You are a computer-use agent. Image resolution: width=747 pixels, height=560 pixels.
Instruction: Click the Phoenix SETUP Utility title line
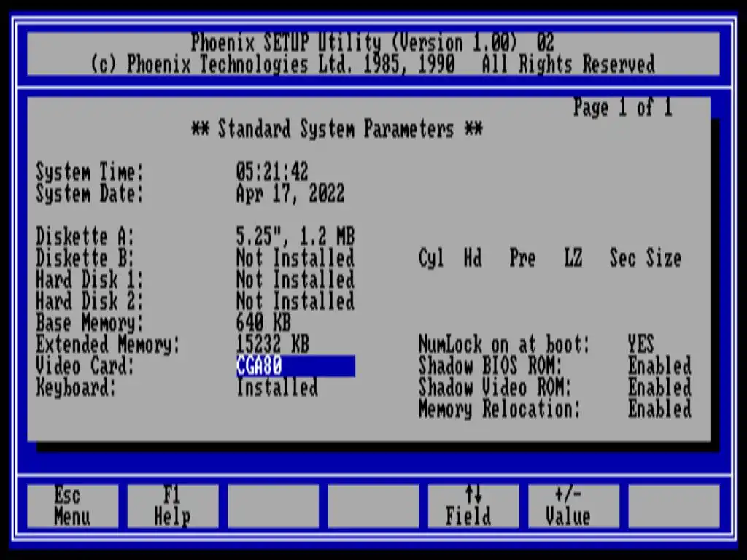373,43
